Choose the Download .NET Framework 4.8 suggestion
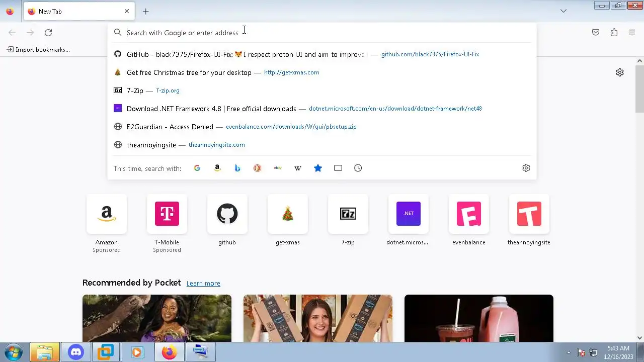644x362 pixels. pyautogui.click(x=322, y=109)
